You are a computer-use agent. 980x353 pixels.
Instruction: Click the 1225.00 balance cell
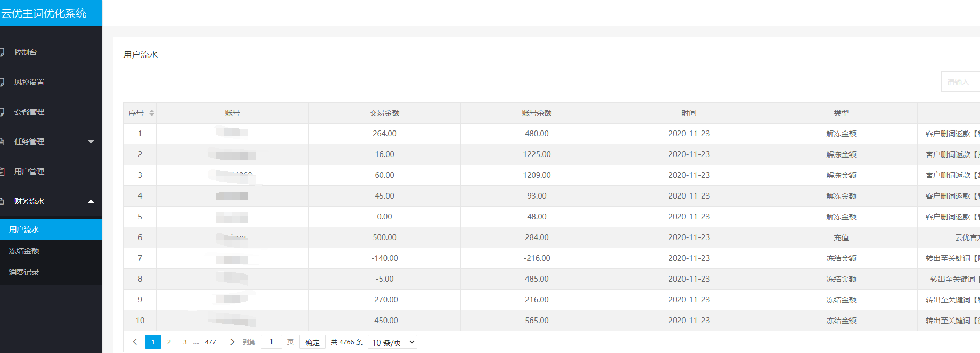(x=537, y=154)
